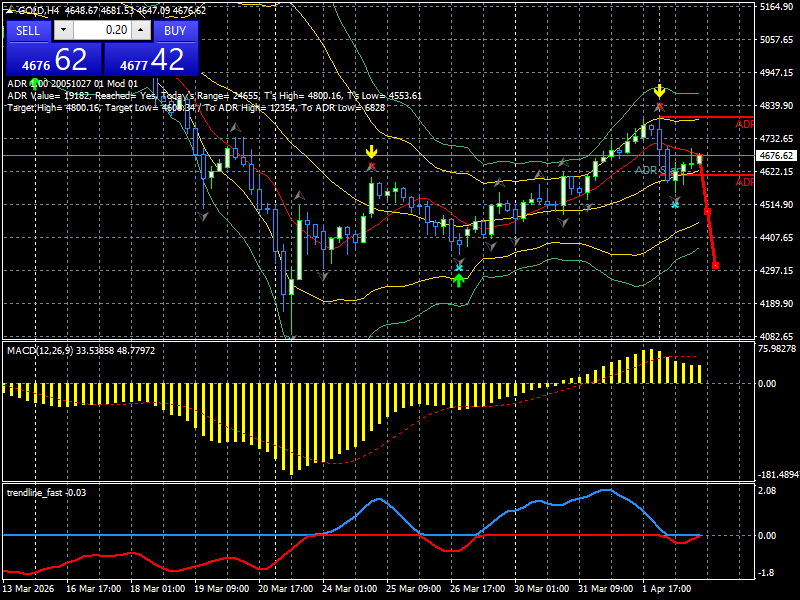Click the BUY one-click trading button
This screenshot has width=800, height=600.
(x=174, y=31)
